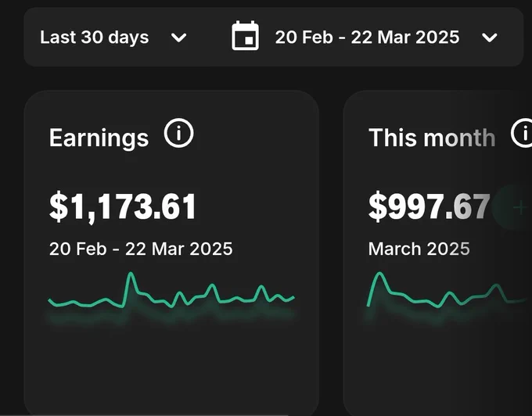Click the tallest spike in Earnings sparkline
Image resolution: width=532 pixels, height=416 pixels.
point(131,273)
